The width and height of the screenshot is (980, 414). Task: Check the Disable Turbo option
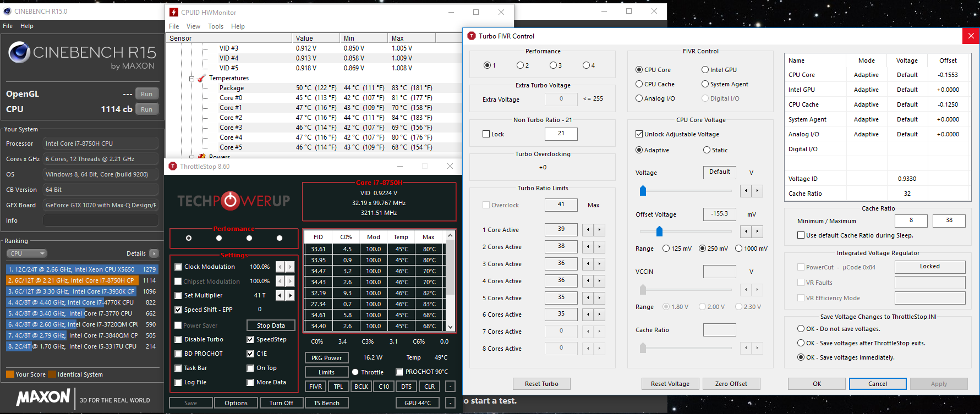point(178,340)
